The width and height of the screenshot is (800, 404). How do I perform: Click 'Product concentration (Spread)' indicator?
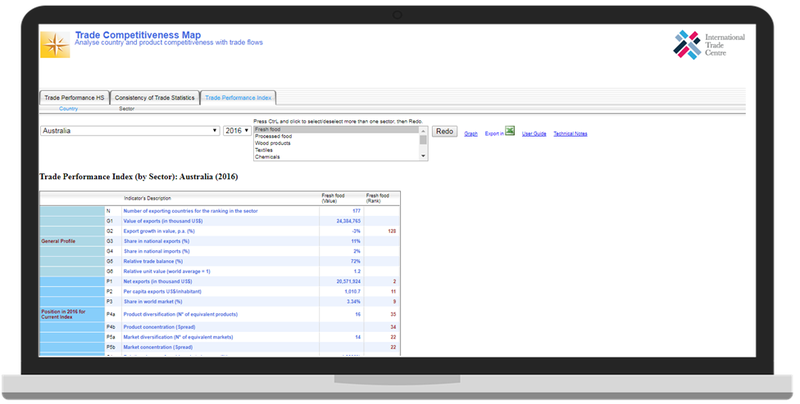[x=159, y=327]
